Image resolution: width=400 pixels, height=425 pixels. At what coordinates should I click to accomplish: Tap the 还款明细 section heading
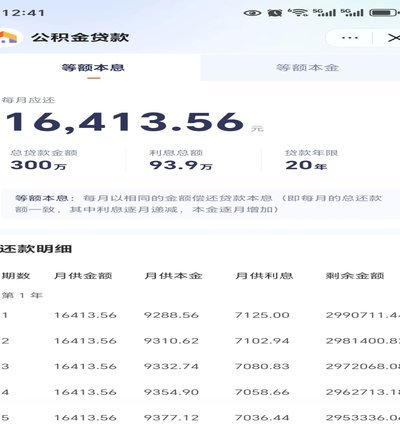click(36, 249)
